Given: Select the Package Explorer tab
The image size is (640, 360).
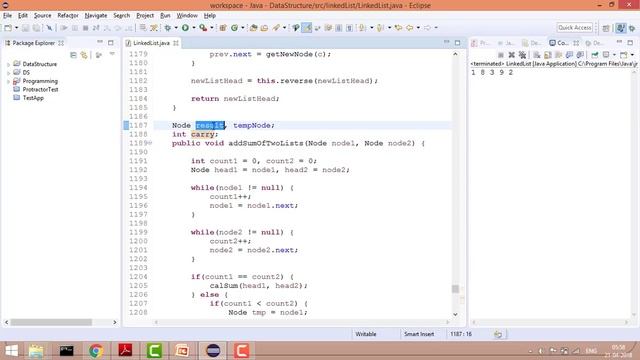Looking at the screenshot, I should coord(33,43).
